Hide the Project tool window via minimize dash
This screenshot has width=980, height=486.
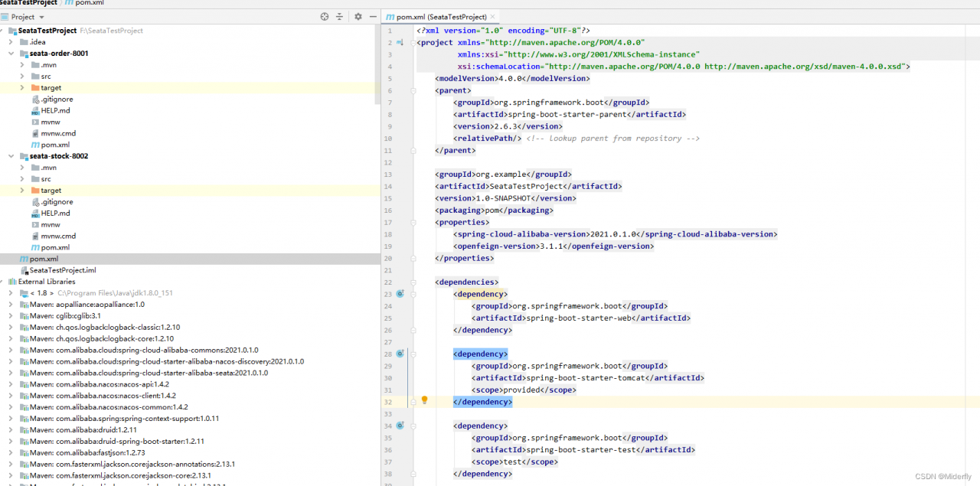click(x=373, y=16)
